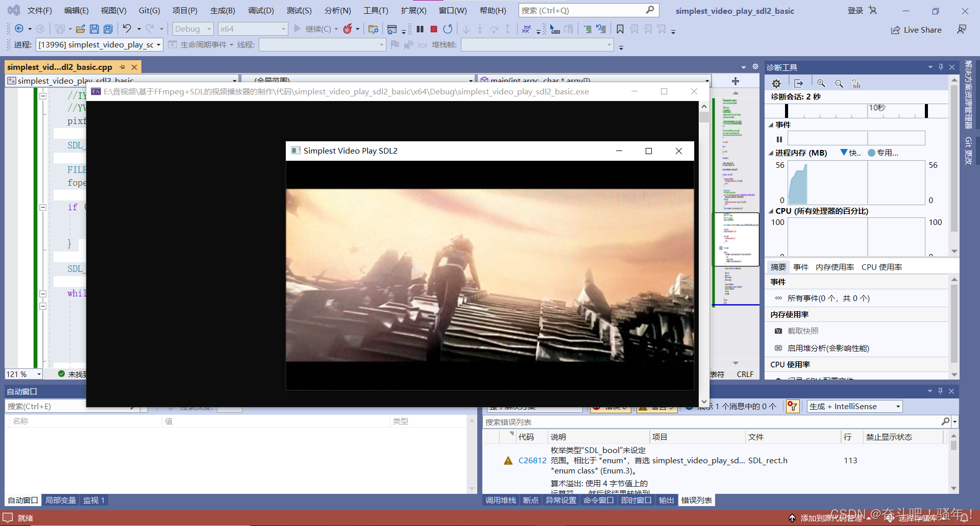Image resolution: width=980 pixels, height=526 pixels.
Task: Switch to the 监视 1 tab
Action: pos(94,500)
